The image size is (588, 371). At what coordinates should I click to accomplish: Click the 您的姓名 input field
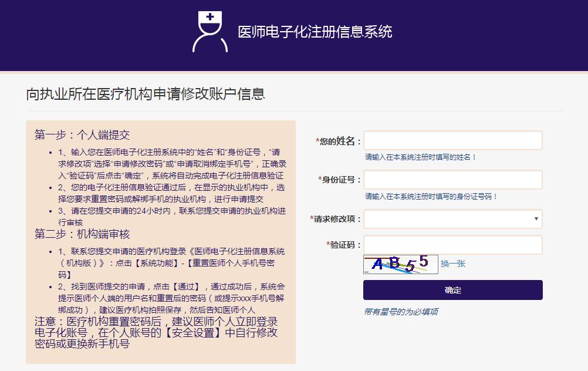tap(452, 140)
